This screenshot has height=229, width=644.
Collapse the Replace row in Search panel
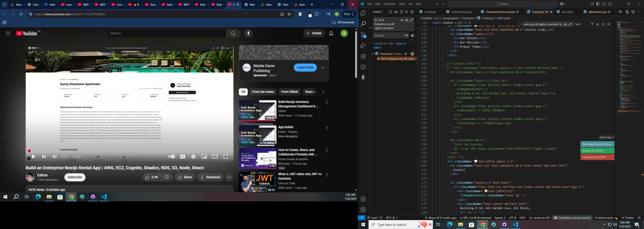click(x=371, y=28)
